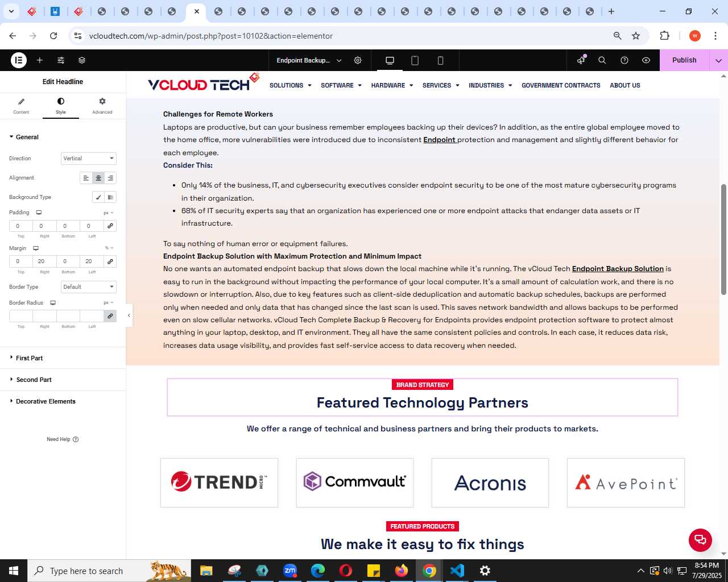Align headline center

(98, 178)
